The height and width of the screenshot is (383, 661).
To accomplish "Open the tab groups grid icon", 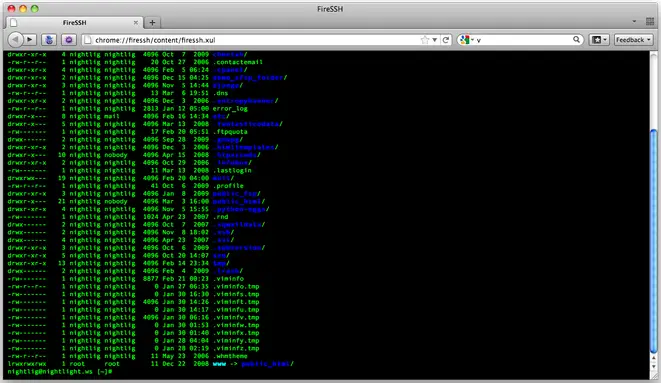I will pyautogui.click(x=650, y=21).
